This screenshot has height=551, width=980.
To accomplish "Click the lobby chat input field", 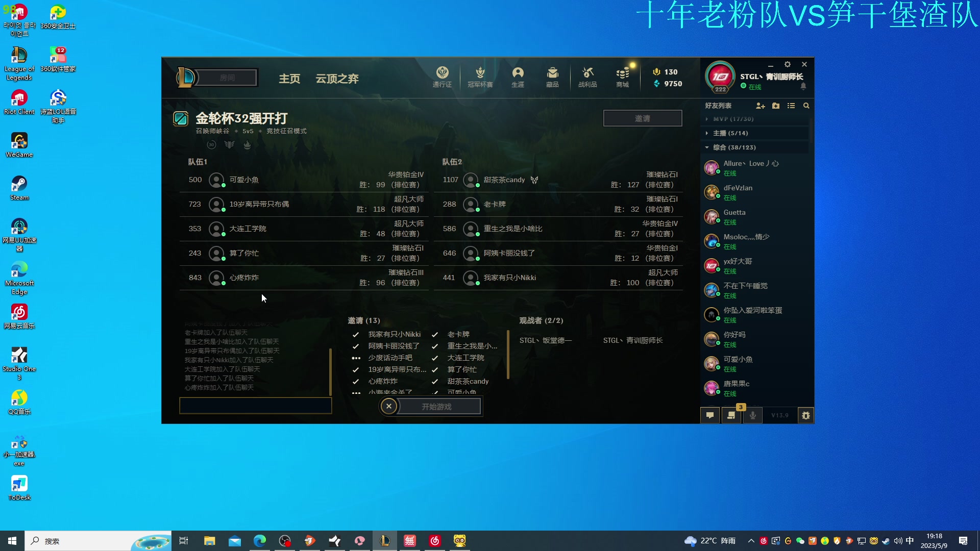I will click(x=255, y=405).
